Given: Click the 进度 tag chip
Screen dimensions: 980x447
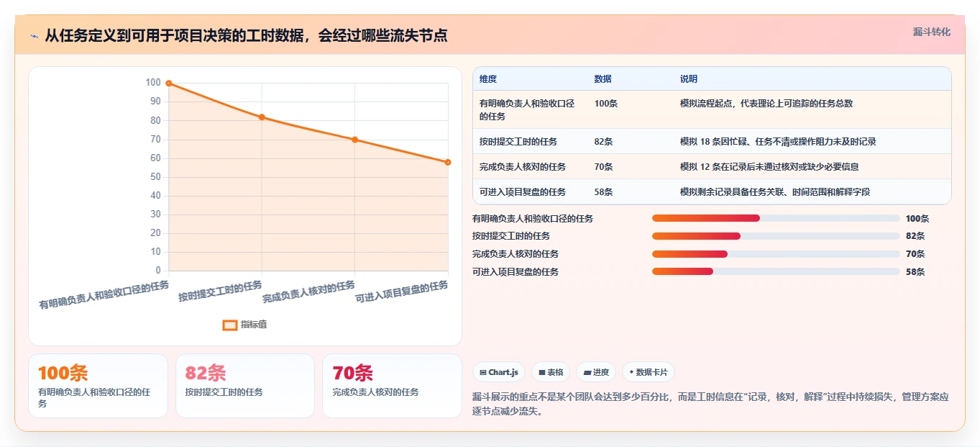Looking at the screenshot, I should tap(596, 372).
